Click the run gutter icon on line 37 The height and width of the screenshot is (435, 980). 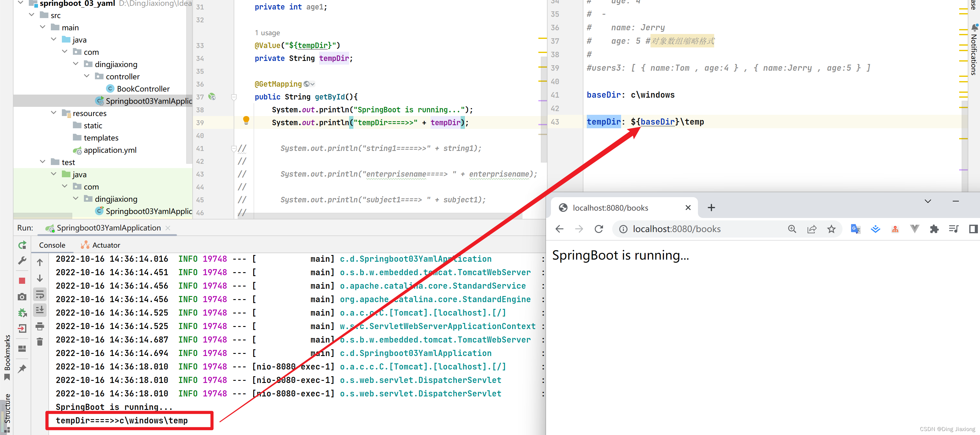pyautogui.click(x=212, y=97)
